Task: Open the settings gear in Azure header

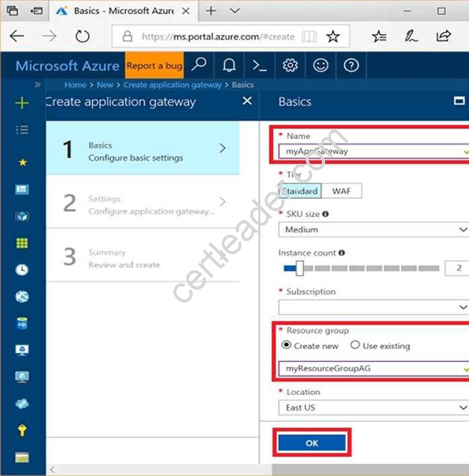Action: (290, 65)
